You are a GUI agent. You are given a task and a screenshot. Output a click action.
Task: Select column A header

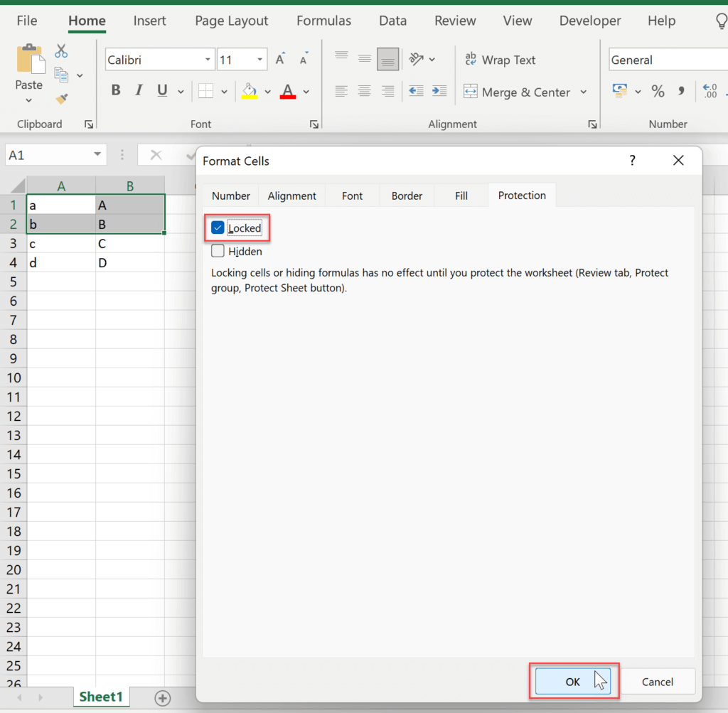pos(61,186)
